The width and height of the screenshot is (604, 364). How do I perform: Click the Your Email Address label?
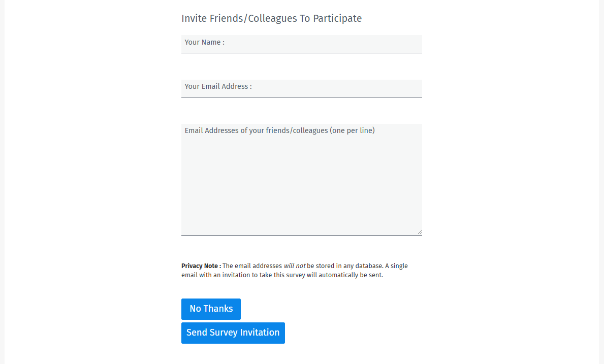click(x=218, y=86)
